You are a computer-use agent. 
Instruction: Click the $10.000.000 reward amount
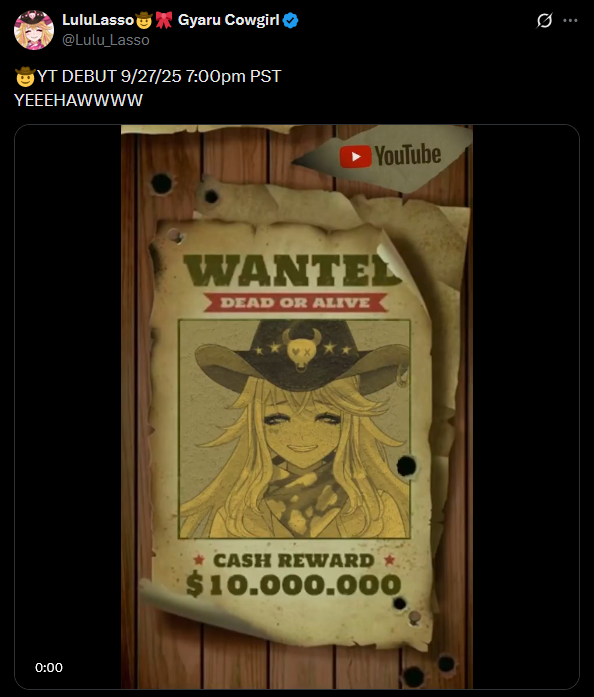coord(293,584)
